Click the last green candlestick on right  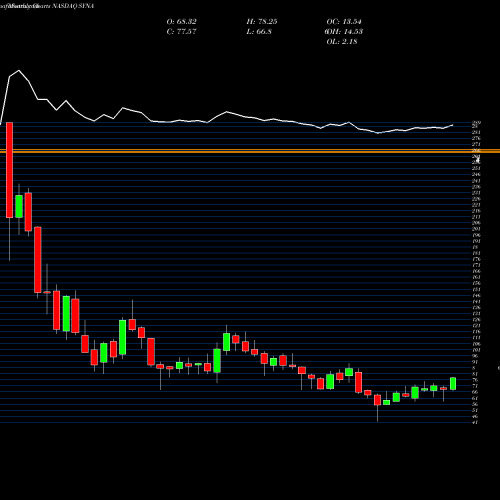point(453,383)
